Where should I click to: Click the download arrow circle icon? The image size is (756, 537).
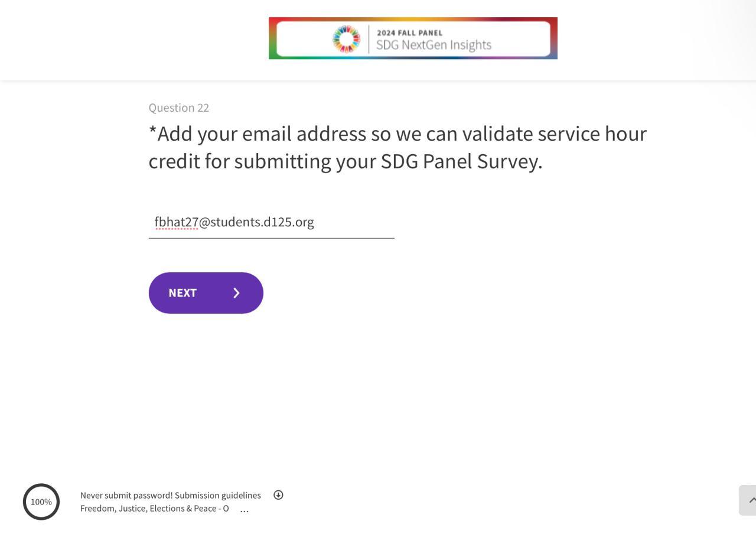(x=278, y=495)
